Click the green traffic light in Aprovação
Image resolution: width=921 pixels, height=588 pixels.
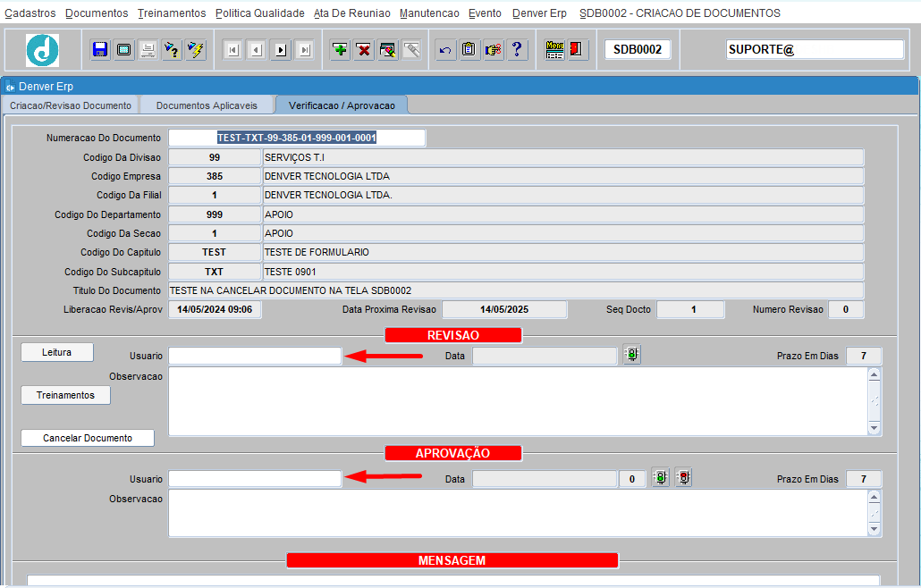661,478
